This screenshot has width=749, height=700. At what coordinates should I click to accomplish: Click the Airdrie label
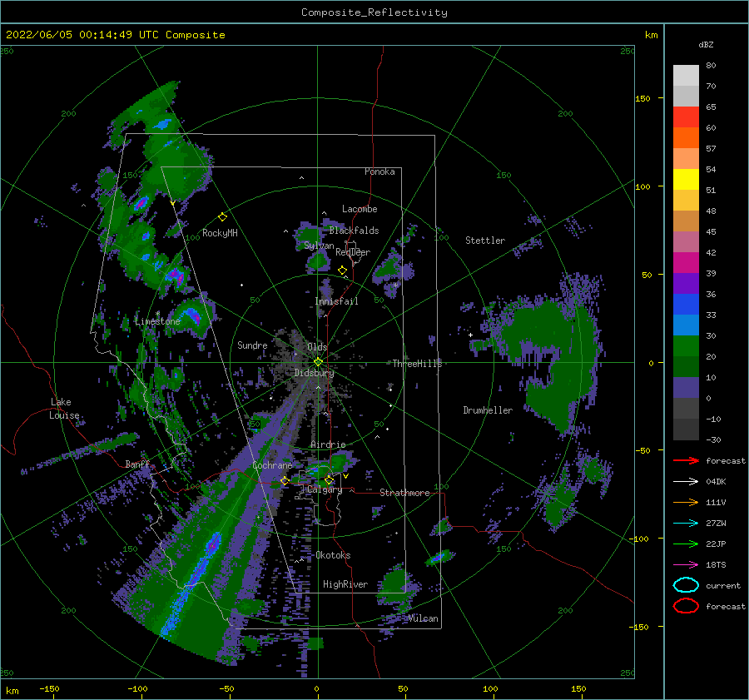coord(328,444)
